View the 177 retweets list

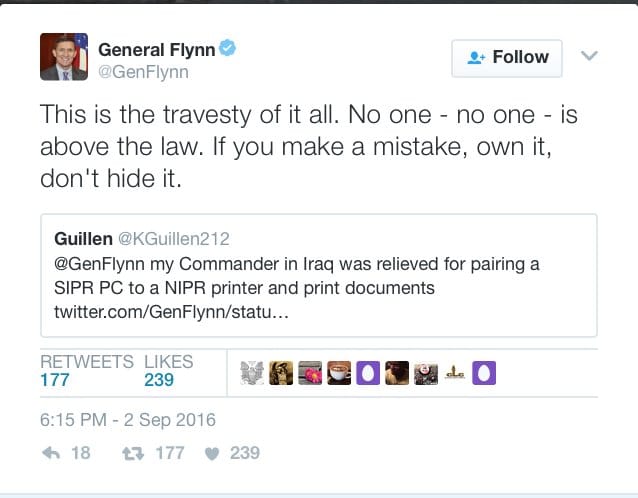click(x=55, y=379)
